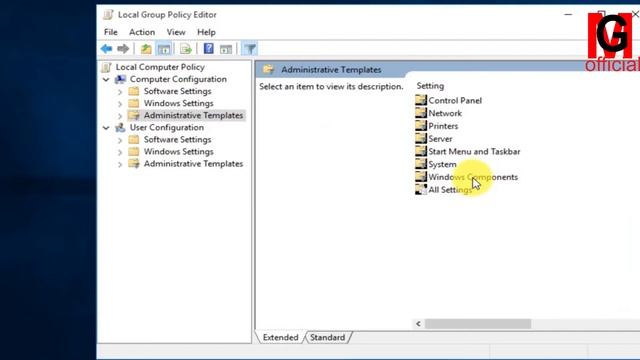
Task: Expand Windows Settings under User Configuration
Action: coord(120,152)
